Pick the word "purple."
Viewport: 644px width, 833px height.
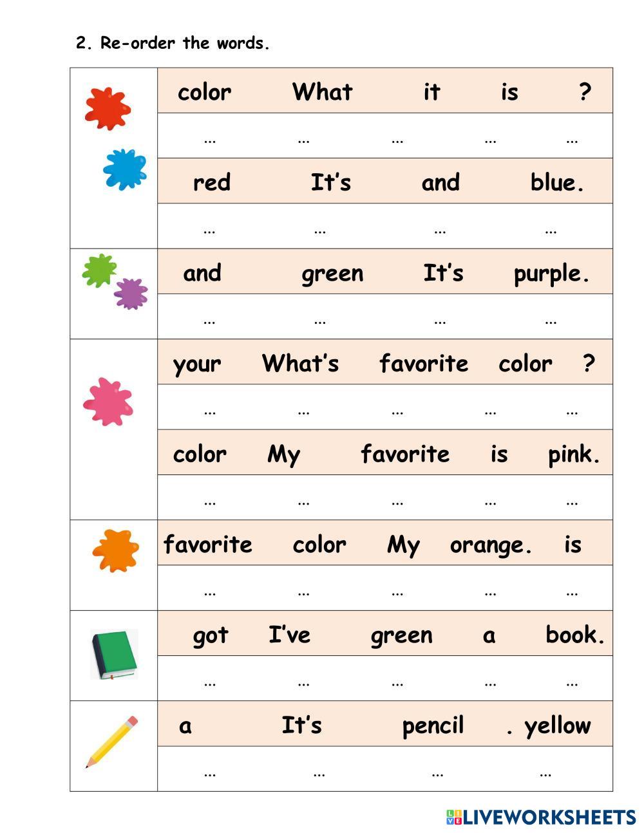[551, 274]
